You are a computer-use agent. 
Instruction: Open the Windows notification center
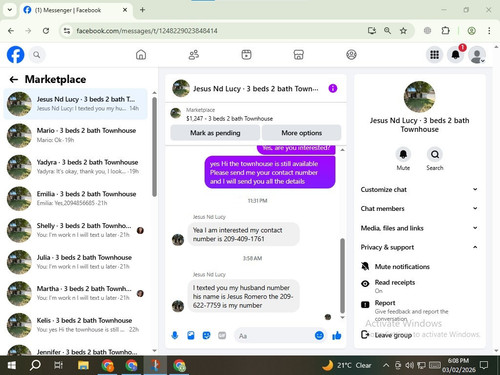tap(484, 365)
